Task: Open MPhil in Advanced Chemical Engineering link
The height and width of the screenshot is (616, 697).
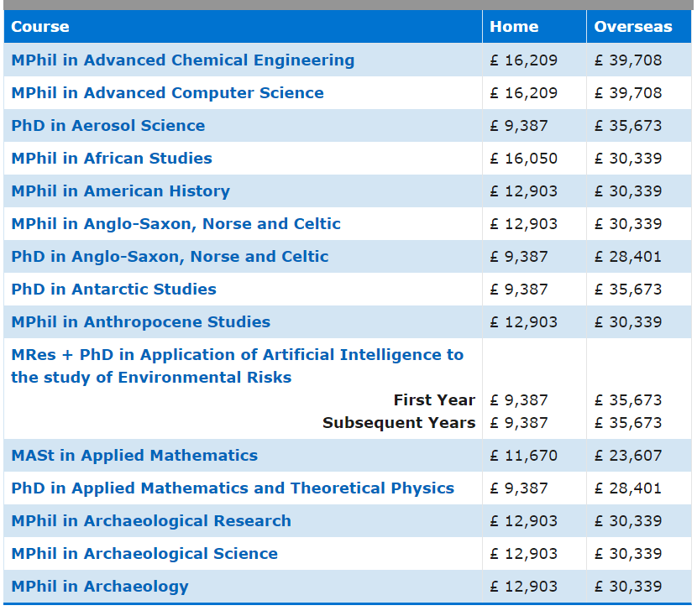Action: tap(183, 60)
